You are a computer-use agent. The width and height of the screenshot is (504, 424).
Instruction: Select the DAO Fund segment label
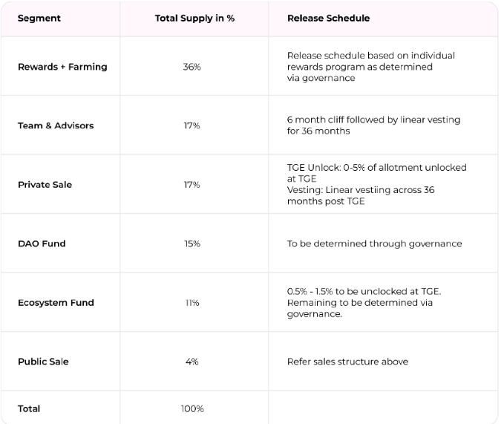[x=42, y=244]
